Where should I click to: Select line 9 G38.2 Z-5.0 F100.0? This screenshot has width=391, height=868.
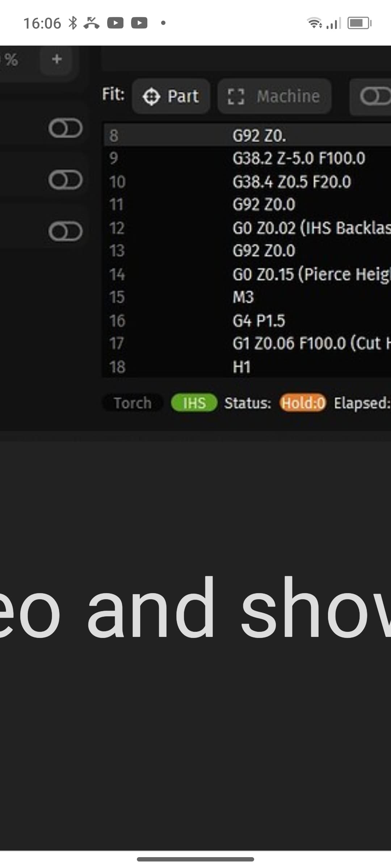247,158
